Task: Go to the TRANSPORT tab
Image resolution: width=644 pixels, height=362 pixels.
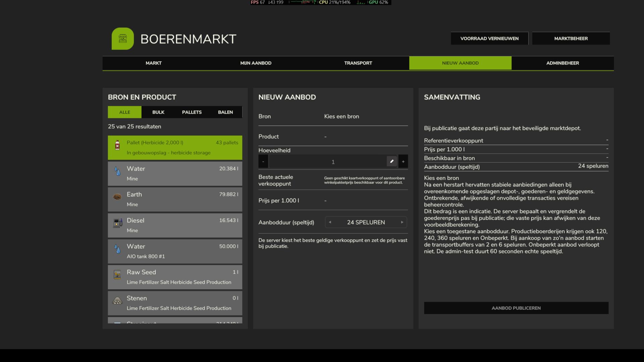Action: point(358,63)
